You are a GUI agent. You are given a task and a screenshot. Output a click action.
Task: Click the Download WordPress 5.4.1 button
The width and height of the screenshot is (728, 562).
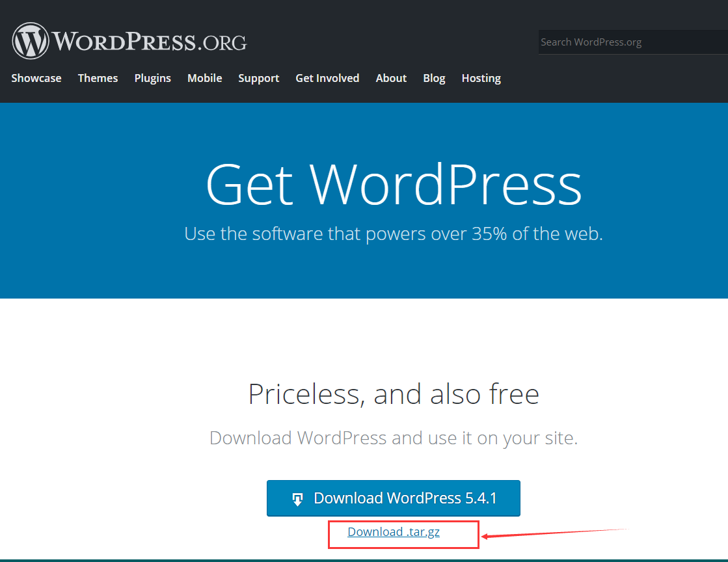click(x=393, y=498)
